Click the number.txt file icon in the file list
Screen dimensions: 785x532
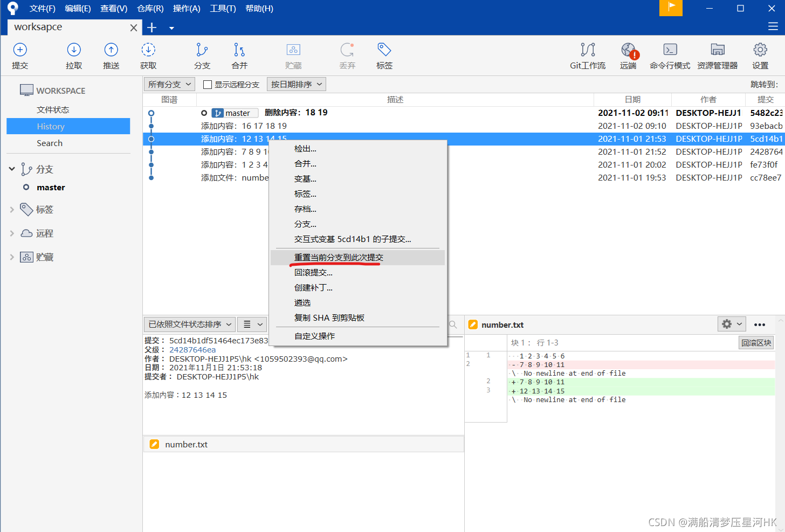coord(154,444)
